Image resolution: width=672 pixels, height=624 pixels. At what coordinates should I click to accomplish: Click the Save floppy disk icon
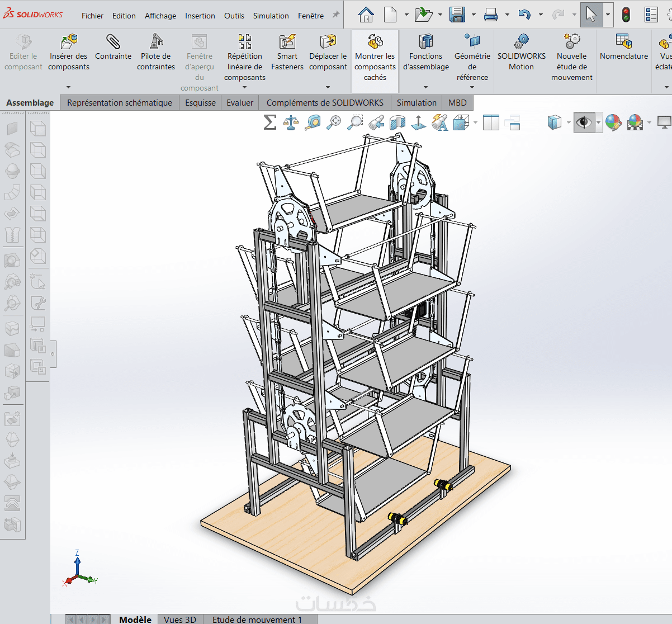pyautogui.click(x=457, y=15)
